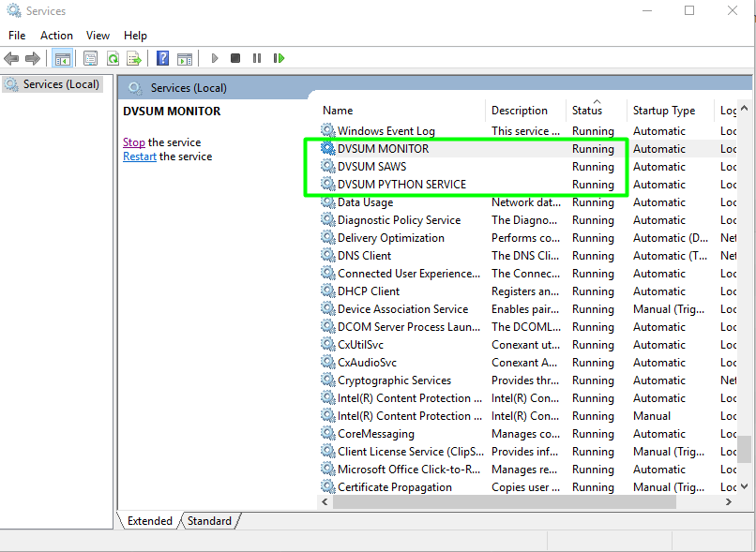Sort by the Description column header
The width and height of the screenshot is (756, 552).
[x=526, y=111]
